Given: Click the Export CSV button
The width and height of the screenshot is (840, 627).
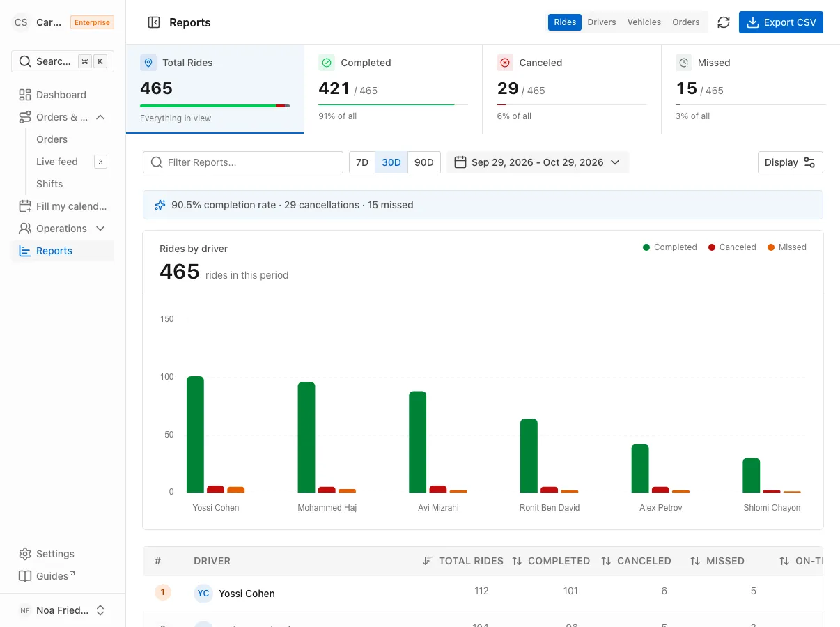Looking at the screenshot, I should [x=781, y=22].
